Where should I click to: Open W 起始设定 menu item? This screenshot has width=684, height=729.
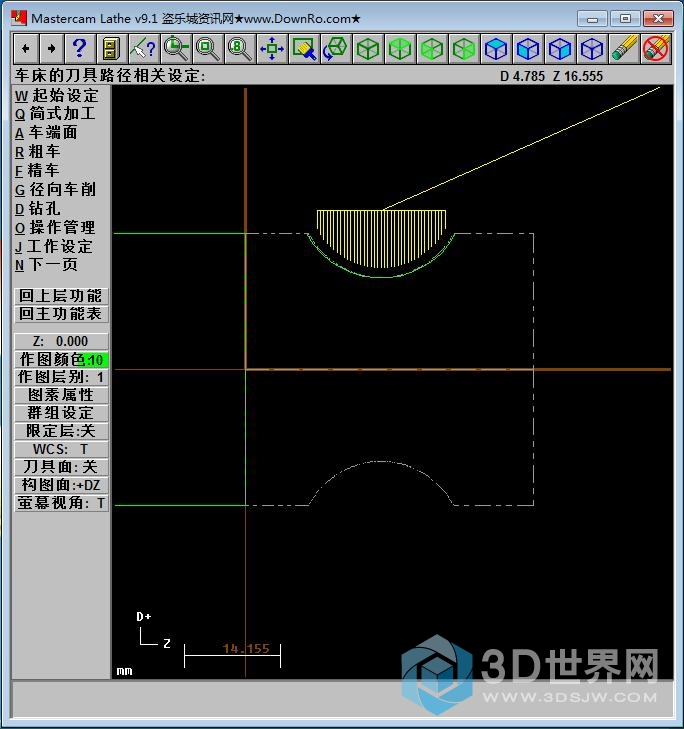56,95
